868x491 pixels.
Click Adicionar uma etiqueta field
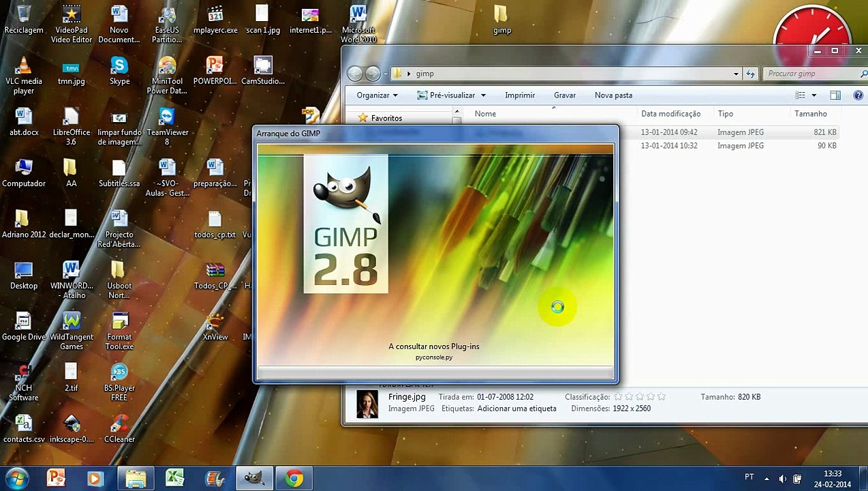pyautogui.click(x=516, y=408)
